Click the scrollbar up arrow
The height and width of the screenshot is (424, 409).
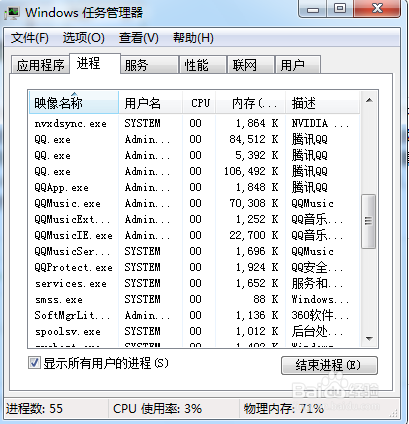click(x=369, y=100)
